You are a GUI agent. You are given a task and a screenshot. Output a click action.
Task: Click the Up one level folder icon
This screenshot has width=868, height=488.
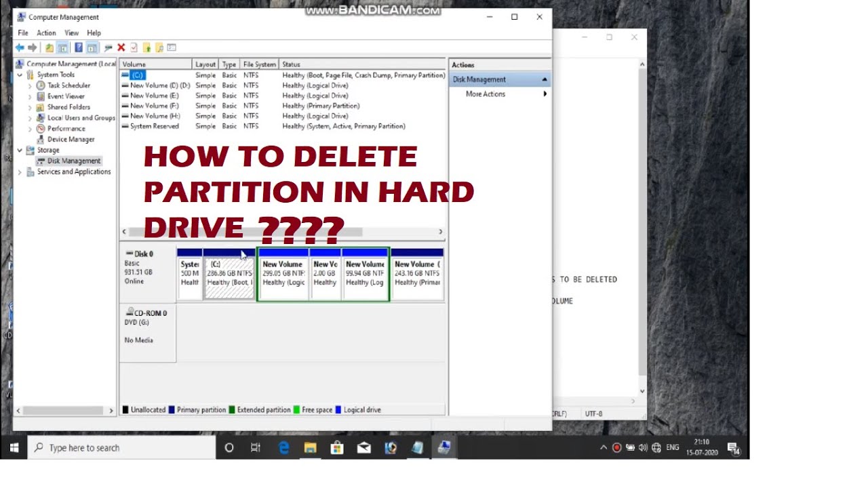(x=50, y=47)
